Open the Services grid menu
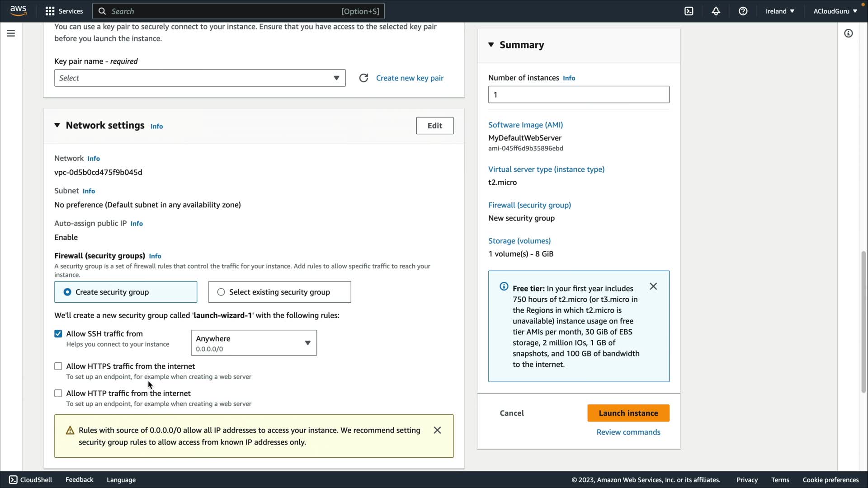 click(x=50, y=11)
